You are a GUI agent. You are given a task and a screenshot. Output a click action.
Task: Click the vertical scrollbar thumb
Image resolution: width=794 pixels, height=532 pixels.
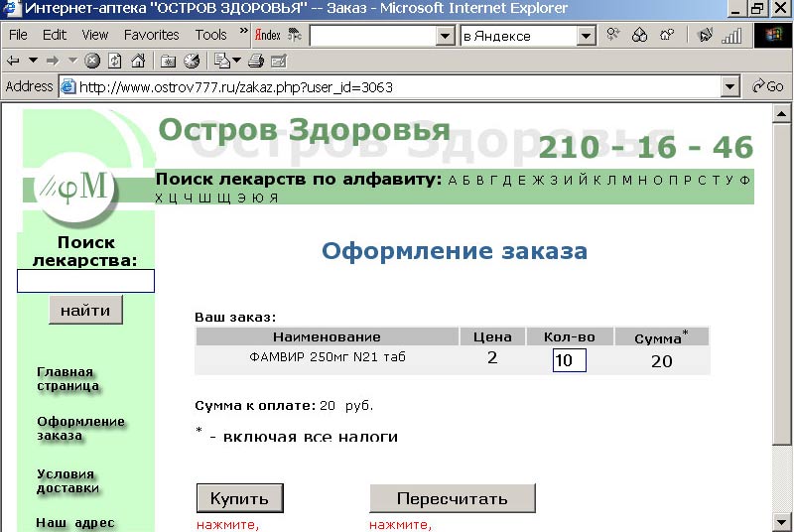[782, 285]
